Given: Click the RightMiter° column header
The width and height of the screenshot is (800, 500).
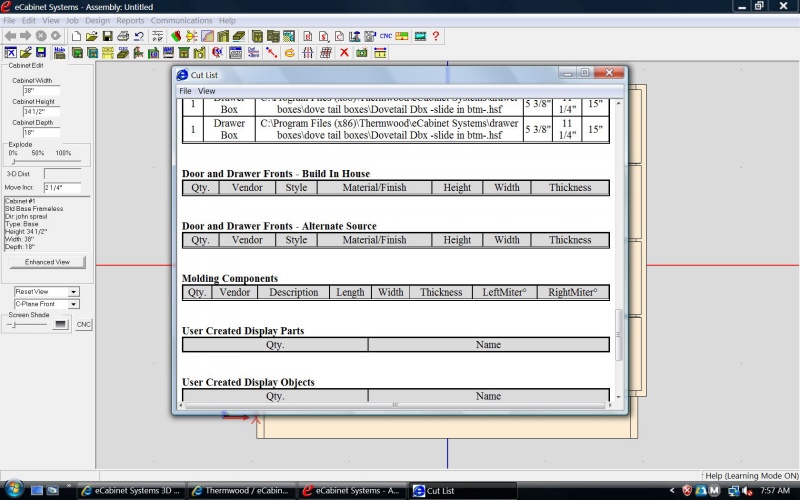Looking at the screenshot, I should (x=572, y=292).
